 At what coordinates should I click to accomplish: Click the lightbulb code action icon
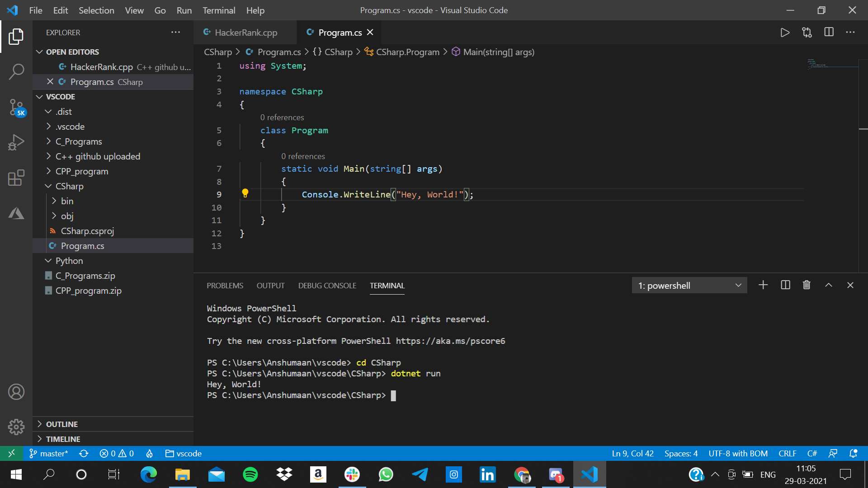tap(245, 193)
